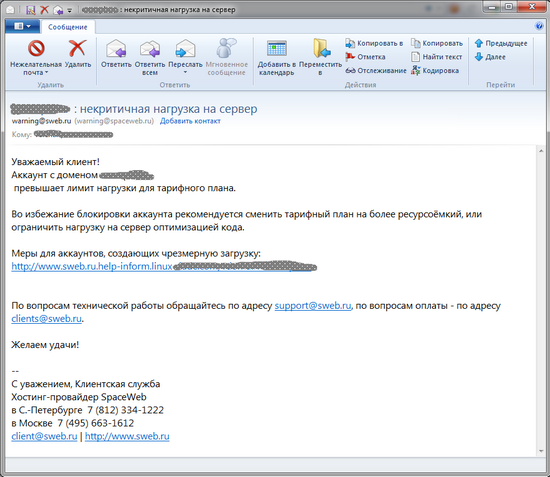Viewport: 550px width, 477px height.
Task: Go to next message with Далее arrow
Action: tap(490, 57)
